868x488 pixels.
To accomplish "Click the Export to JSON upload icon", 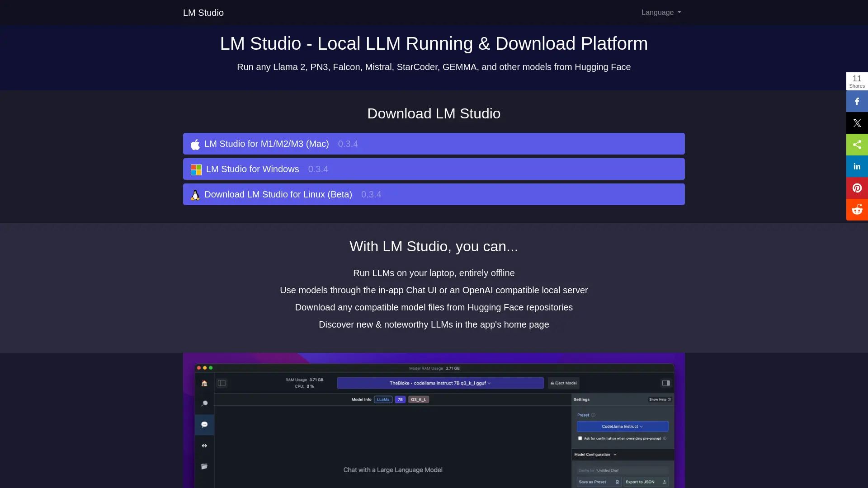I will coord(665,482).
